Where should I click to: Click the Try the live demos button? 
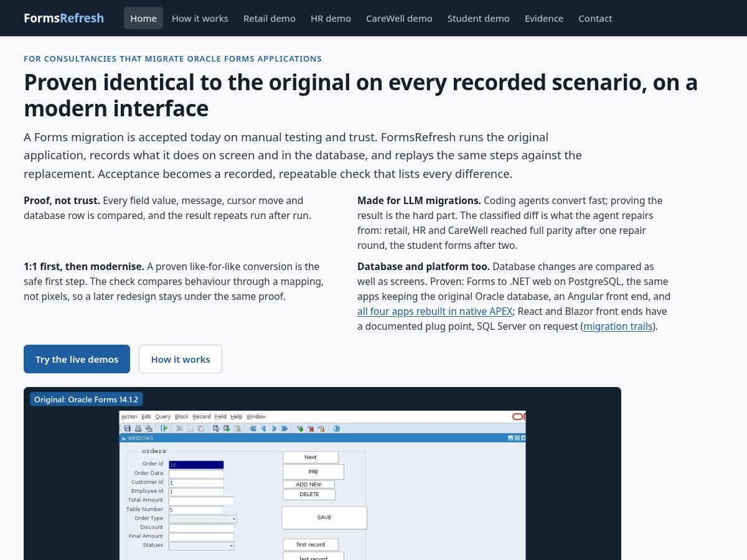[77, 359]
